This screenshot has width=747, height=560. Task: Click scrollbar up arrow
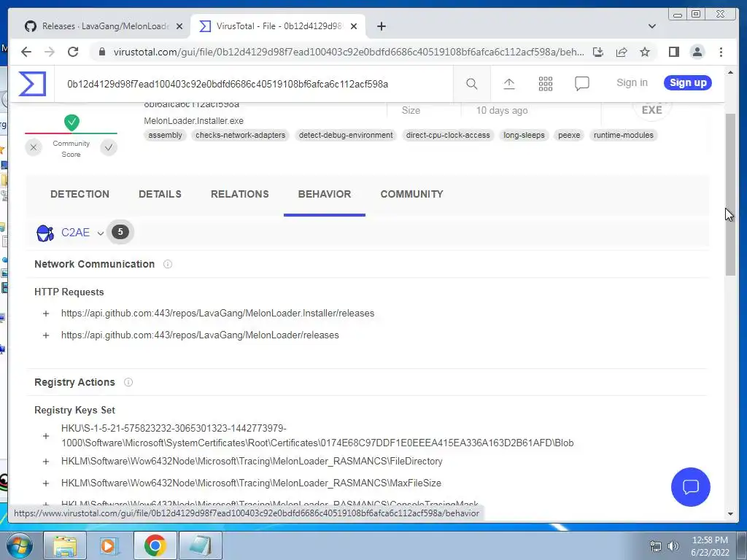coord(730,72)
